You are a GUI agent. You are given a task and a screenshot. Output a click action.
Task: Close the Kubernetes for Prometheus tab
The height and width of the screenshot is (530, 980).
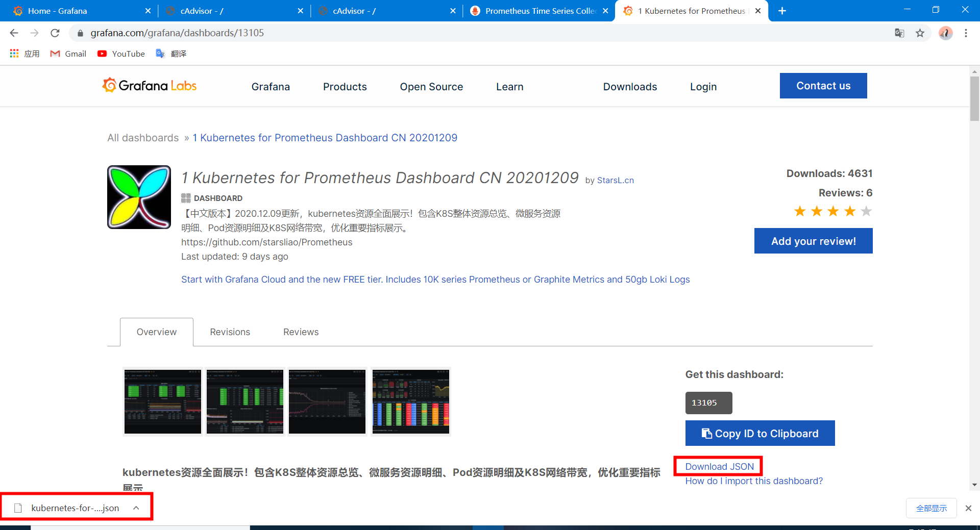click(758, 11)
